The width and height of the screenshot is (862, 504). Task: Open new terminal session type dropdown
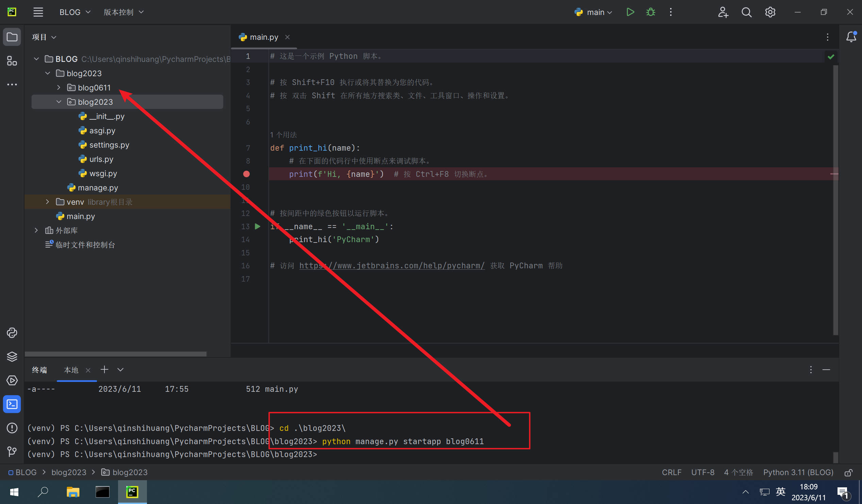coord(120,370)
